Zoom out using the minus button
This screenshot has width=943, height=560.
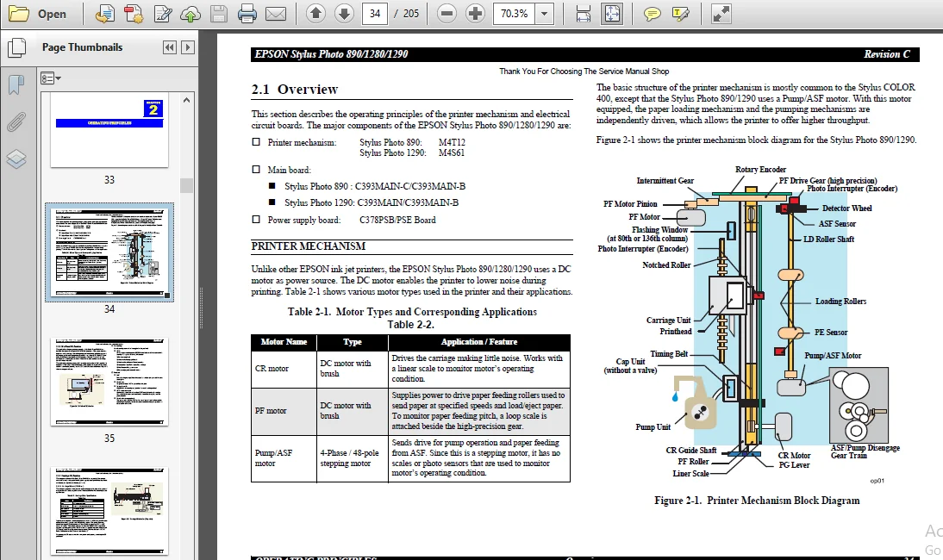tap(447, 13)
